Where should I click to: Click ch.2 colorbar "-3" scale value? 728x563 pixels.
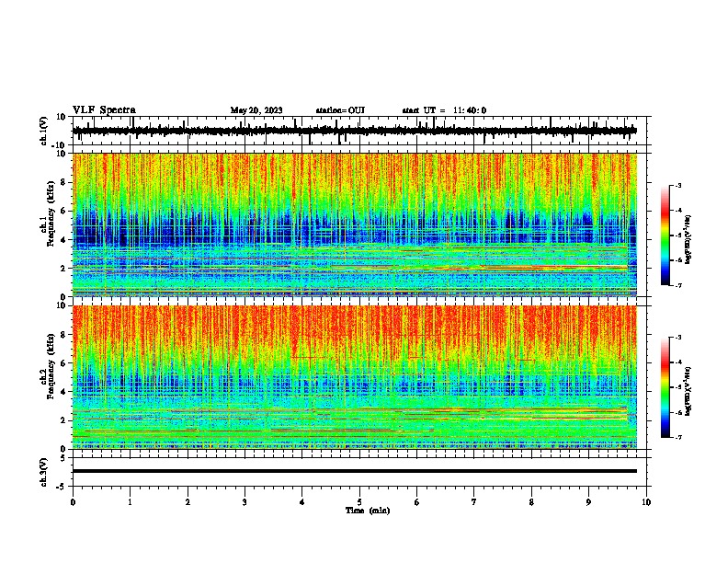pos(677,338)
